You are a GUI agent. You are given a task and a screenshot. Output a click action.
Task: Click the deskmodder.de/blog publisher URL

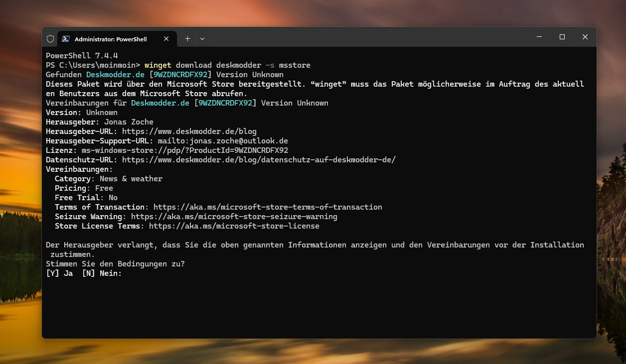click(189, 131)
